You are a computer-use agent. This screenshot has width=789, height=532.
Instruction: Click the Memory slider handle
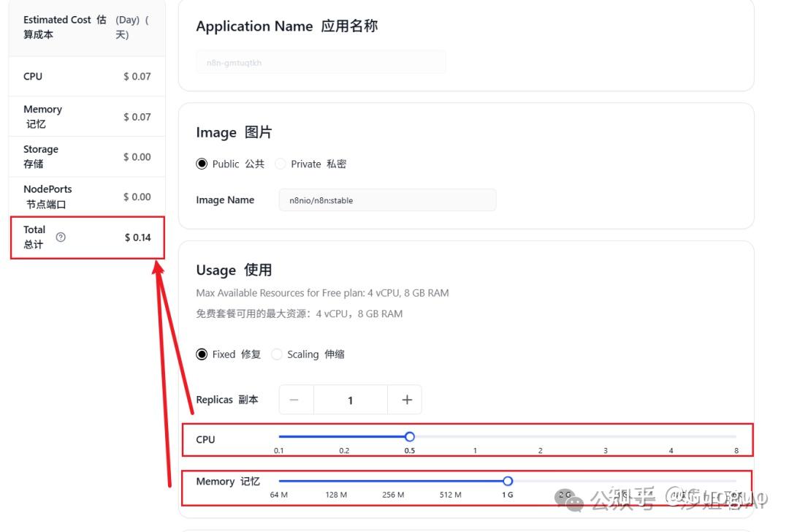click(x=508, y=481)
